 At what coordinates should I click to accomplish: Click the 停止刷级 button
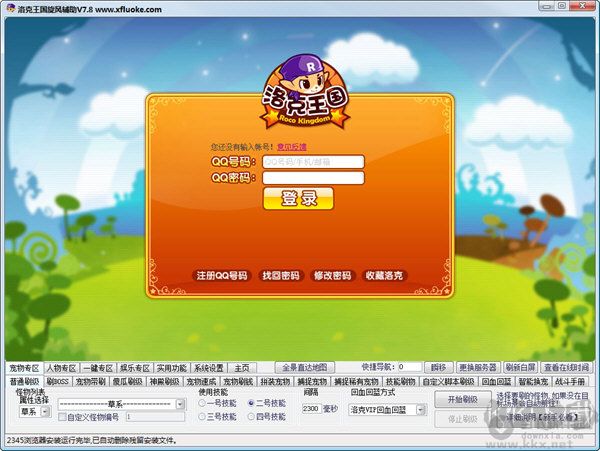463,419
